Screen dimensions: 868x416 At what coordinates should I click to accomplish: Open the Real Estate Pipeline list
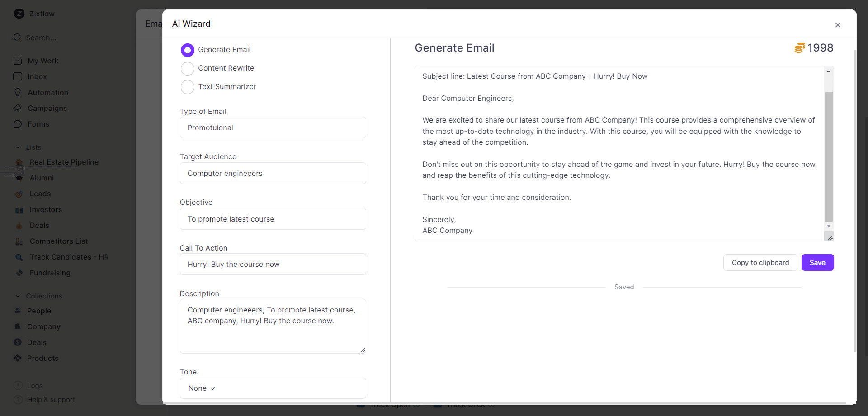click(x=64, y=162)
